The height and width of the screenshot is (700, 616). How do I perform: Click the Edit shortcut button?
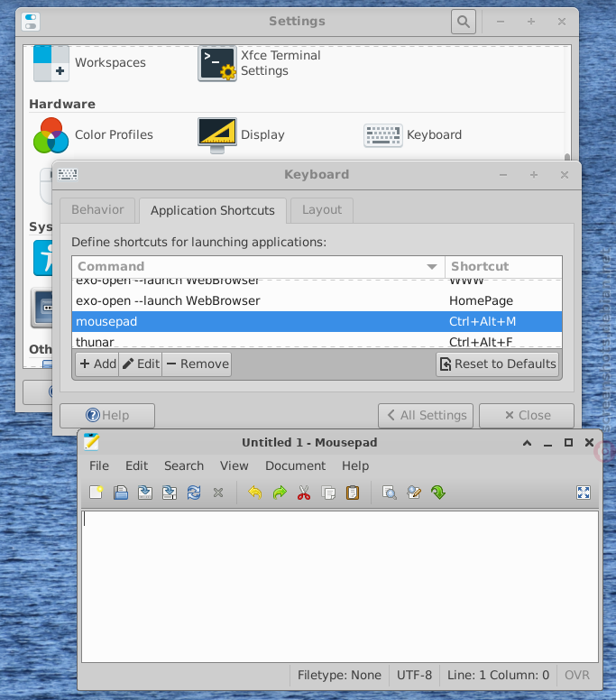pyautogui.click(x=141, y=364)
